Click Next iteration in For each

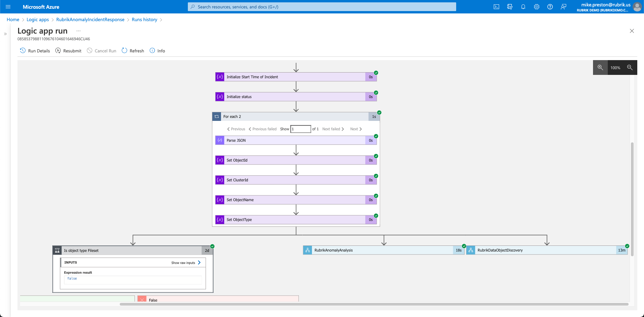[356, 129]
